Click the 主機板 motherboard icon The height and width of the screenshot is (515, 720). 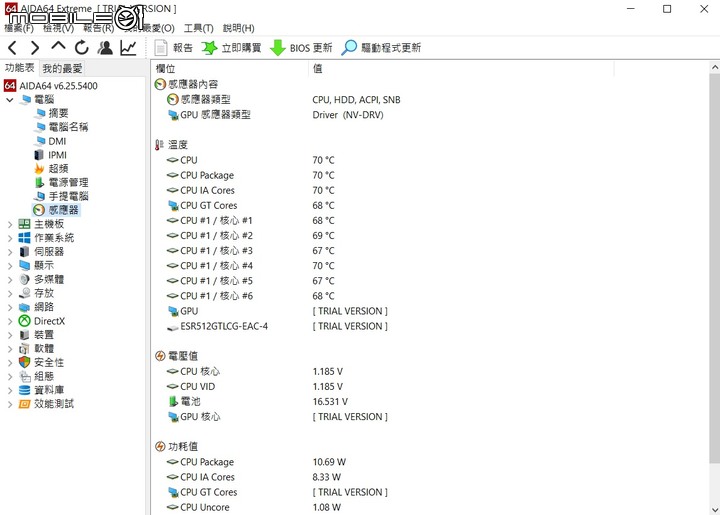[x=24, y=224]
